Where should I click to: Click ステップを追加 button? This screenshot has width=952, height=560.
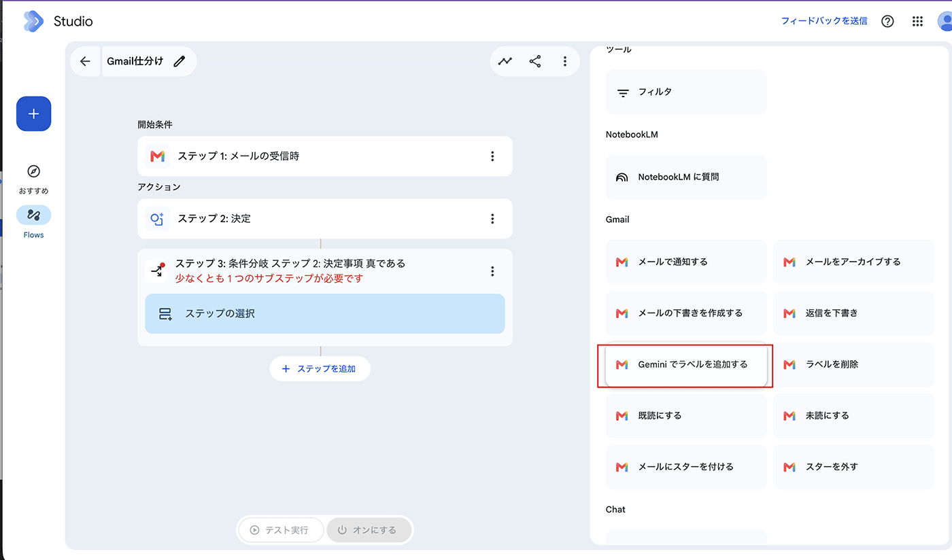point(320,368)
